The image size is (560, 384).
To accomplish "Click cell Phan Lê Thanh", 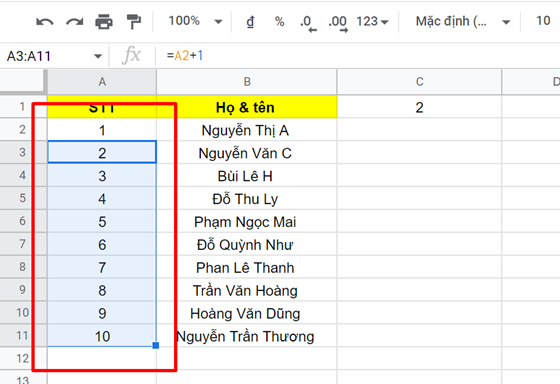I will 247,267.
